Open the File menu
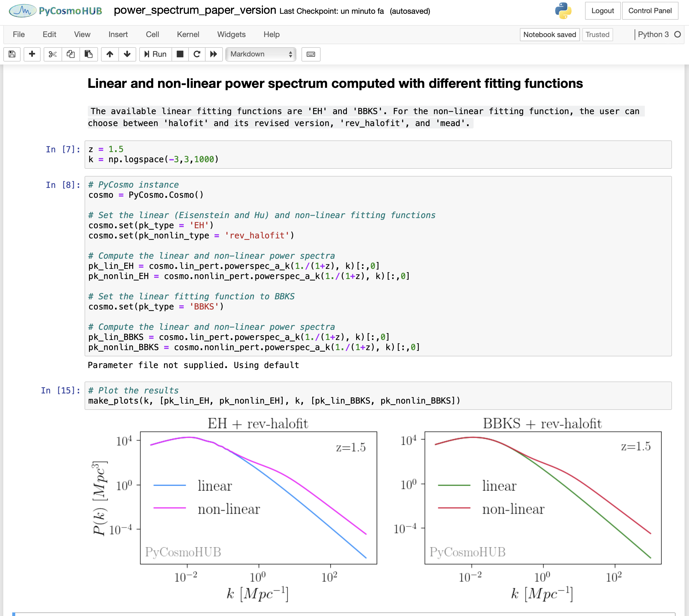The width and height of the screenshot is (689, 616). coord(19,35)
